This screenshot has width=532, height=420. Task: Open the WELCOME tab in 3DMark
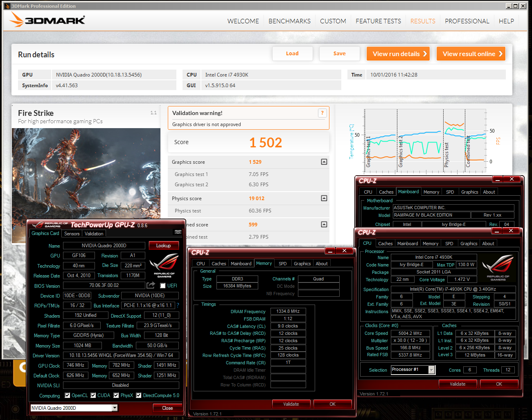tap(243, 21)
